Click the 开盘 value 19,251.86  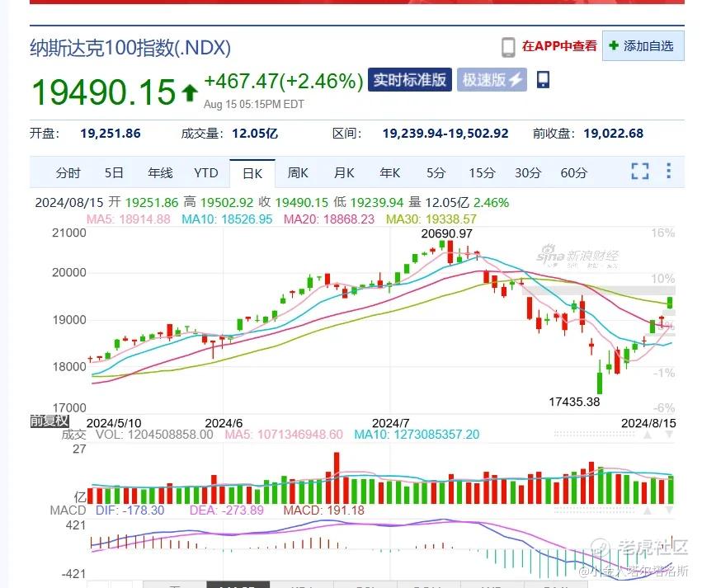coord(111,134)
